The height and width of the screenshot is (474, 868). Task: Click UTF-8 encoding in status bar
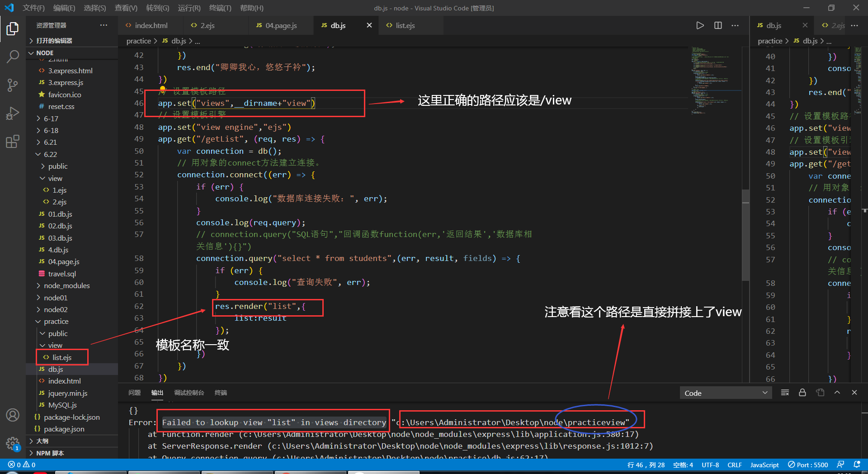710,465
